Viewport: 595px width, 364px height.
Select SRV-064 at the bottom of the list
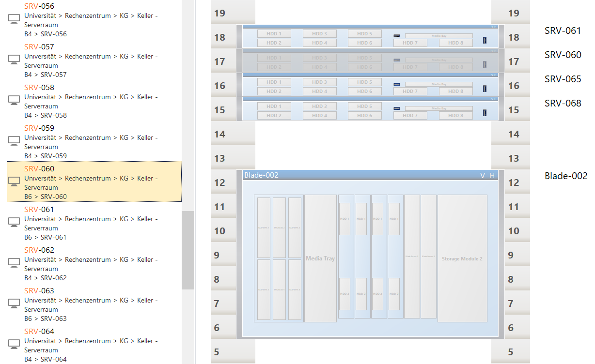tap(39, 332)
